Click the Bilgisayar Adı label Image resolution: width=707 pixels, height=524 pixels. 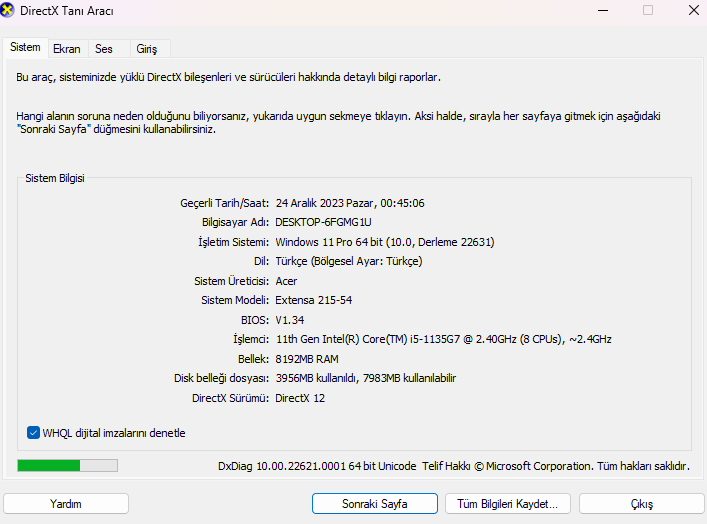pyautogui.click(x=235, y=222)
